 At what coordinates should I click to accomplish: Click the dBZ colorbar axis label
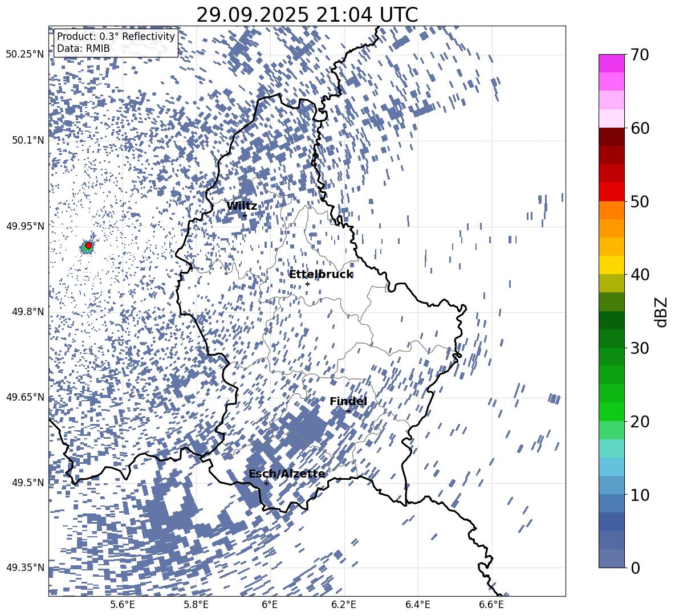[661, 312]
